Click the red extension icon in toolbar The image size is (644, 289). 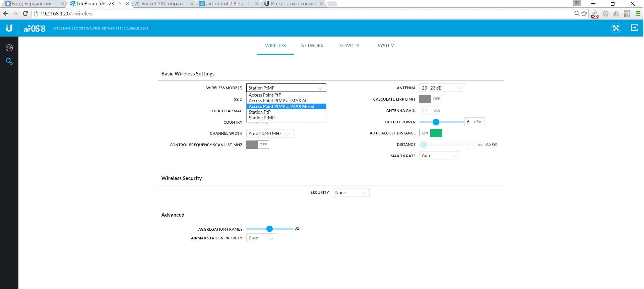click(x=595, y=14)
